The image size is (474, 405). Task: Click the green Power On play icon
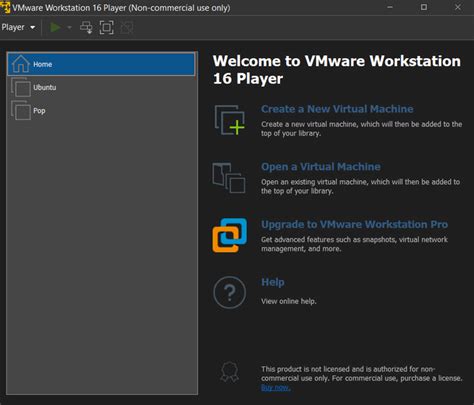pyautogui.click(x=55, y=27)
